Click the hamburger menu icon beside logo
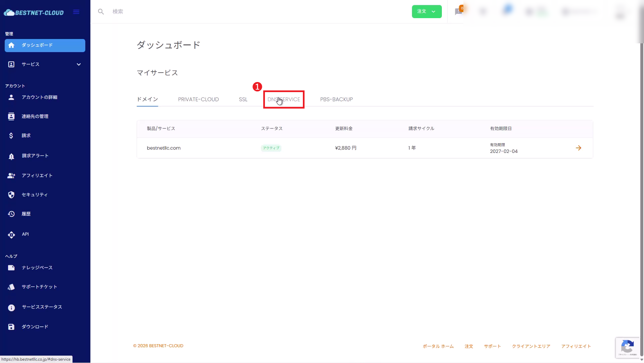 pos(76,12)
